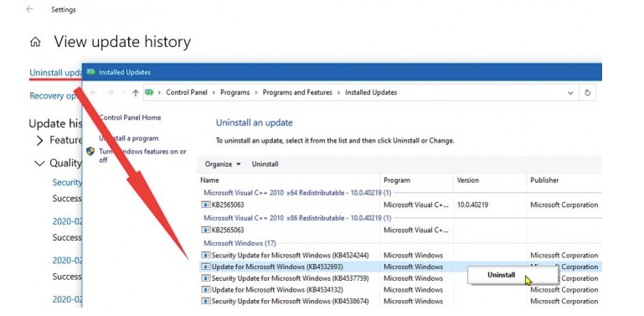The image size is (644, 316).
Task: Sort the list by the Name column
Action: (209, 180)
